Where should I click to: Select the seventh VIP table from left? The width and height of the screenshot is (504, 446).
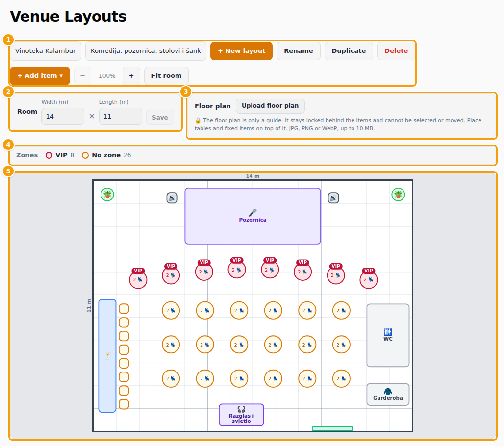tap(336, 275)
